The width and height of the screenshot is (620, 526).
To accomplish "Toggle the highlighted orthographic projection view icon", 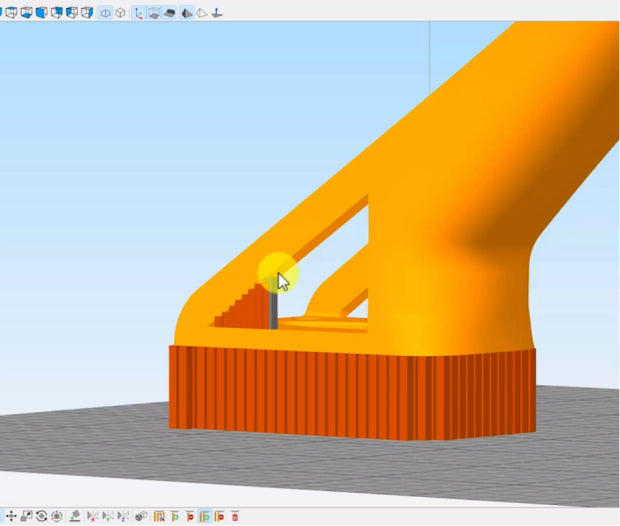I will (x=105, y=13).
